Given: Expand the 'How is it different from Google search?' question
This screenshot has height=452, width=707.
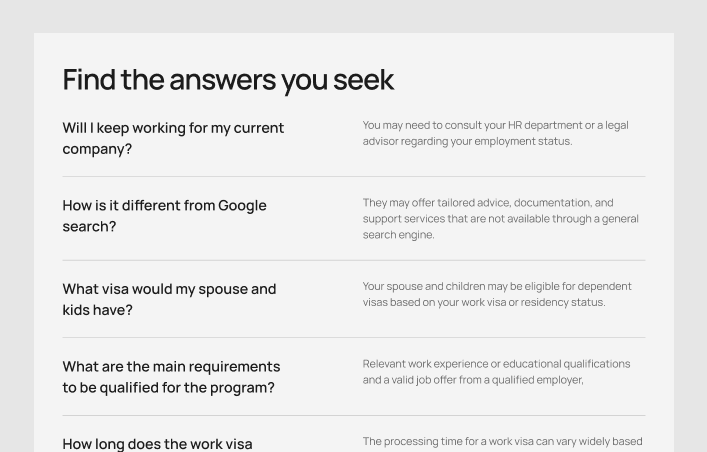Looking at the screenshot, I should [x=164, y=216].
